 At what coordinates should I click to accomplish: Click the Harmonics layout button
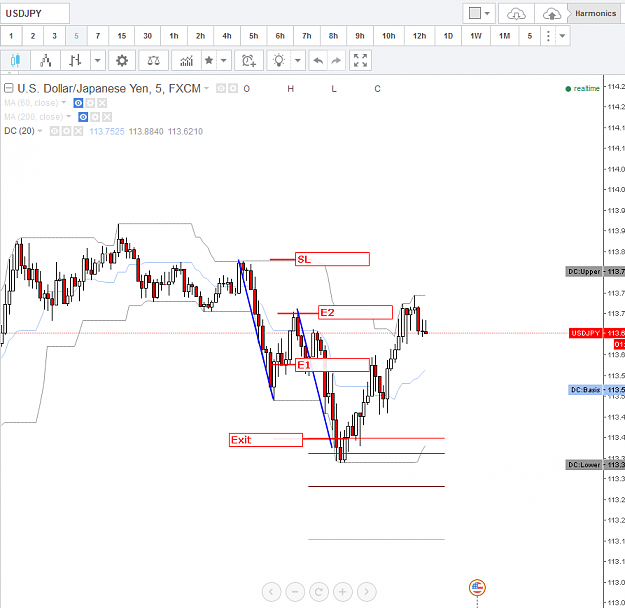point(595,14)
